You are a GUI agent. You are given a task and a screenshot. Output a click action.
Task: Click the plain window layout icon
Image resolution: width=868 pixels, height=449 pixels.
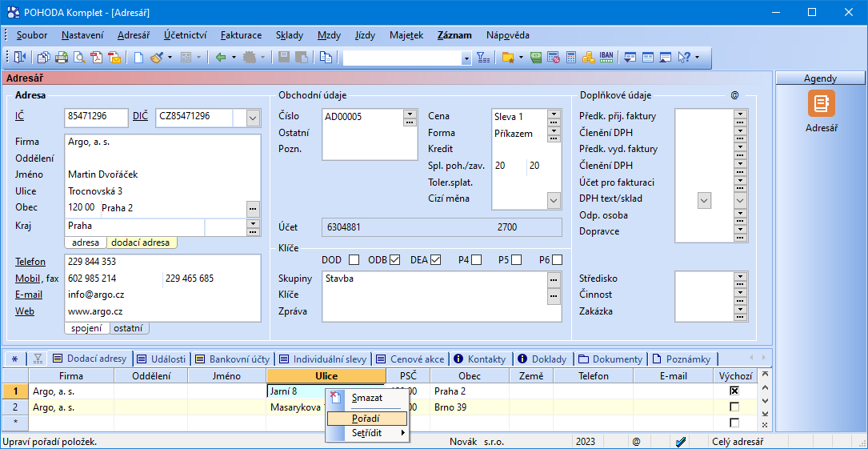point(648,57)
